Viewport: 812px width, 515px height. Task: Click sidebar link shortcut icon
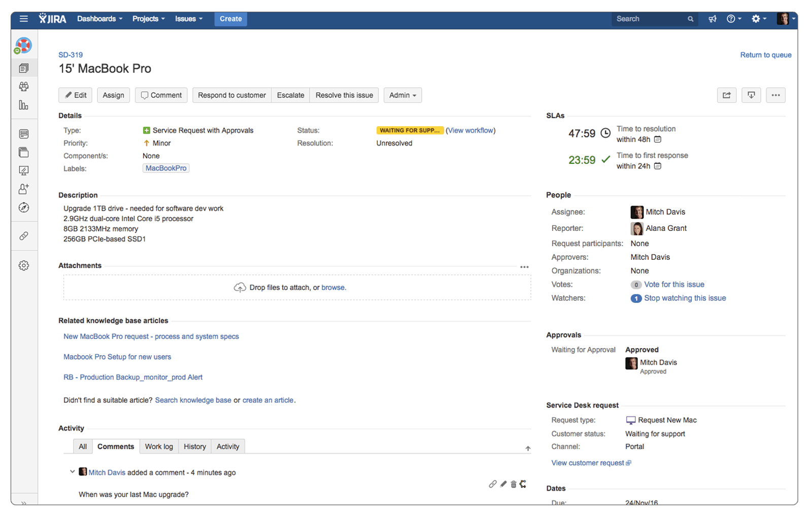(x=23, y=236)
